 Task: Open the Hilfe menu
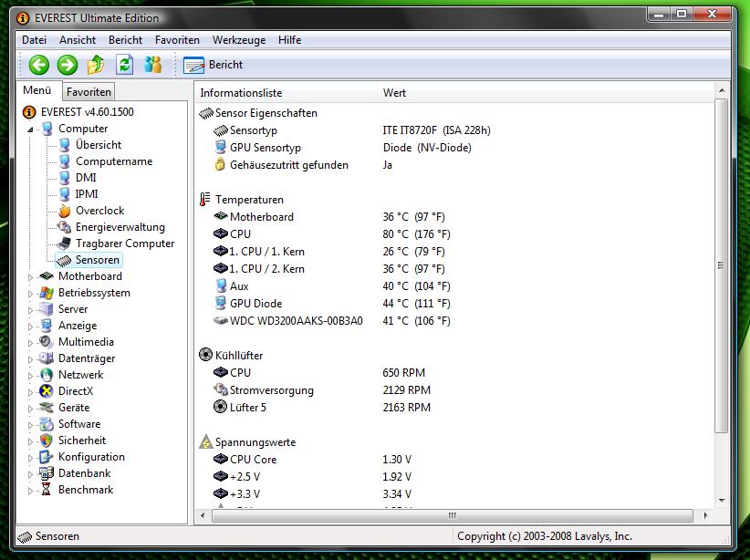click(x=290, y=40)
